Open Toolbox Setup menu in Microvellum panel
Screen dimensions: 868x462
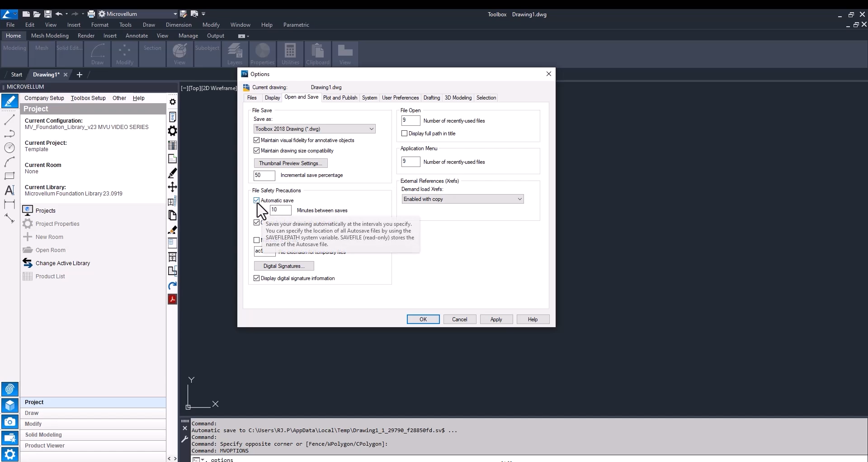88,98
